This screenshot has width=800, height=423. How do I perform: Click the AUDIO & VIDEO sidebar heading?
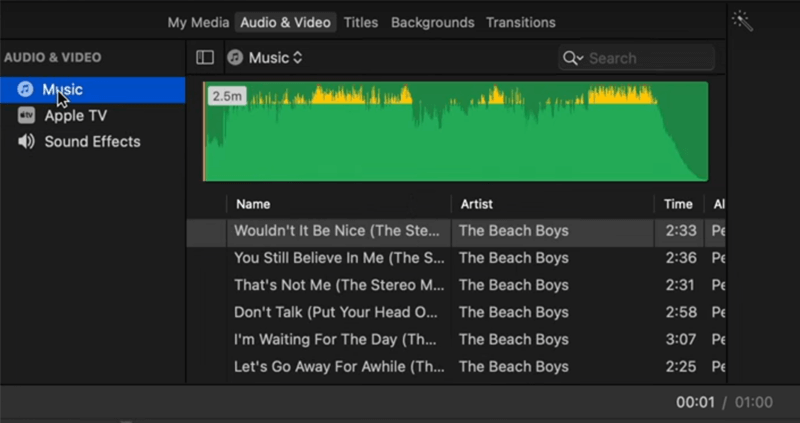pos(53,57)
